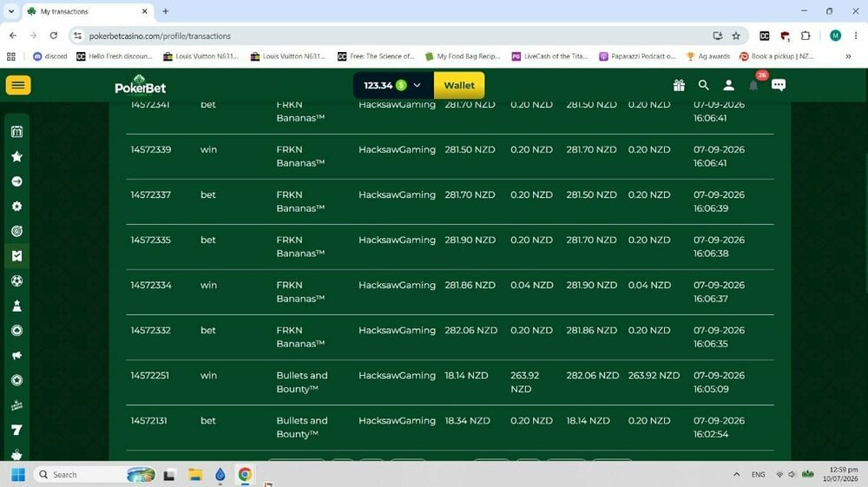Open the chess pawn sidebar icon
Image resolution: width=868 pixels, height=487 pixels.
point(17,306)
